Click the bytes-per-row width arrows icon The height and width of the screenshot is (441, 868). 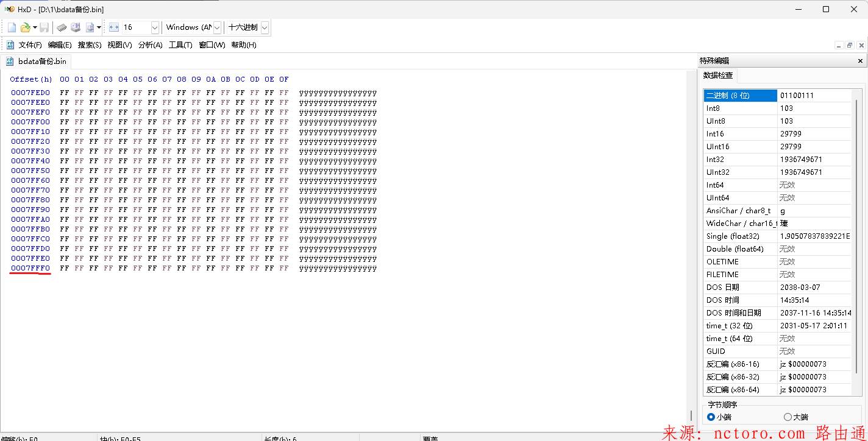click(114, 27)
